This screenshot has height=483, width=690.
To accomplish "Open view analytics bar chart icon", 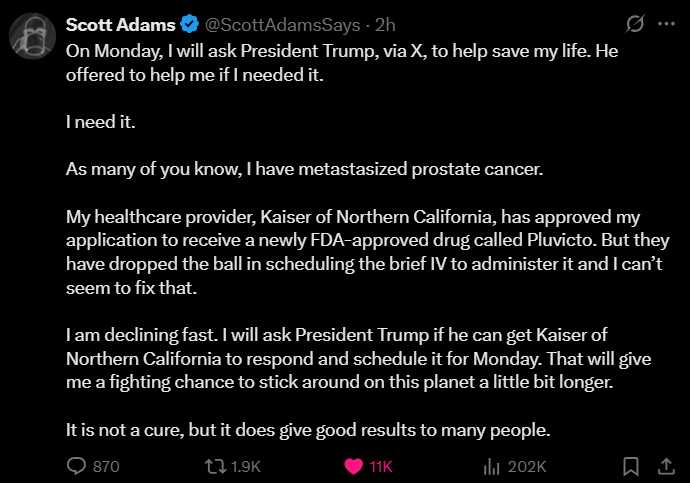I will (491, 466).
